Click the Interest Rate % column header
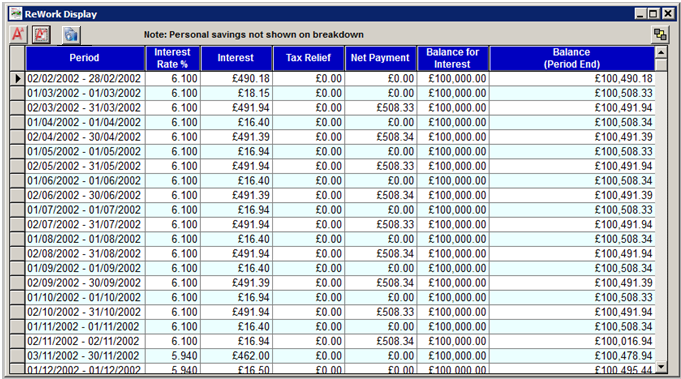Viewport: 681px width, 379px height. pyautogui.click(x=172, y=58)
